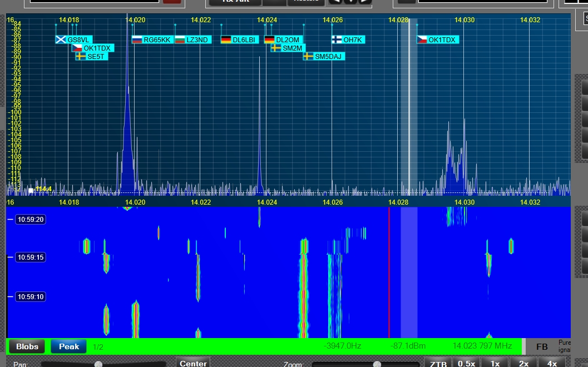Select the SE5T Swedish spot label
Screen dimensions: 588x367
point(91,56)
